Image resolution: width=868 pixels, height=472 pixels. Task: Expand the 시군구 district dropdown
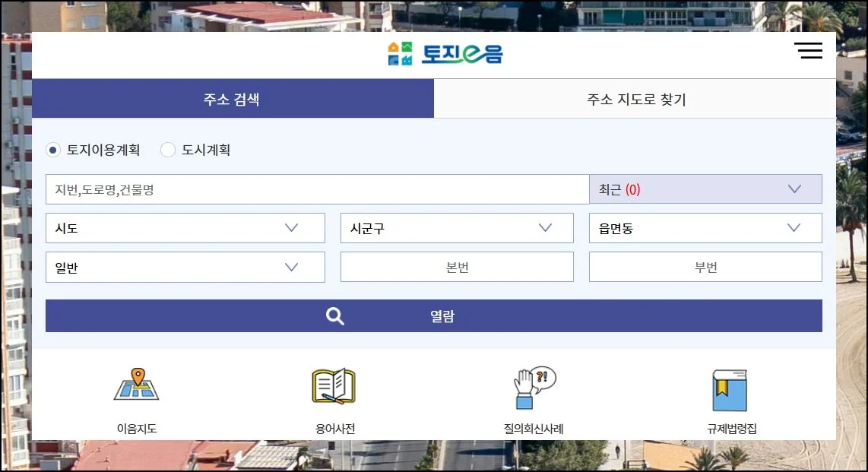tap(456, 227)
